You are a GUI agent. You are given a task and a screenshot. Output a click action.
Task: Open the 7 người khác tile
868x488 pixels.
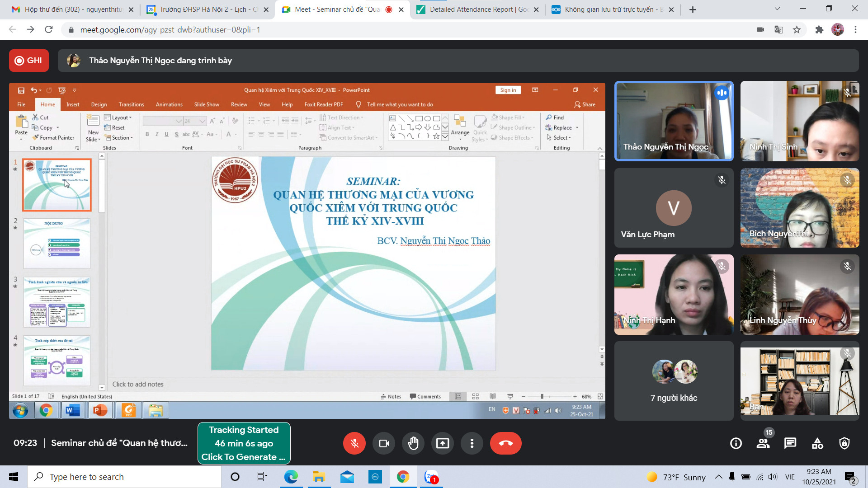pyautogui.click(x=674, y=381)
